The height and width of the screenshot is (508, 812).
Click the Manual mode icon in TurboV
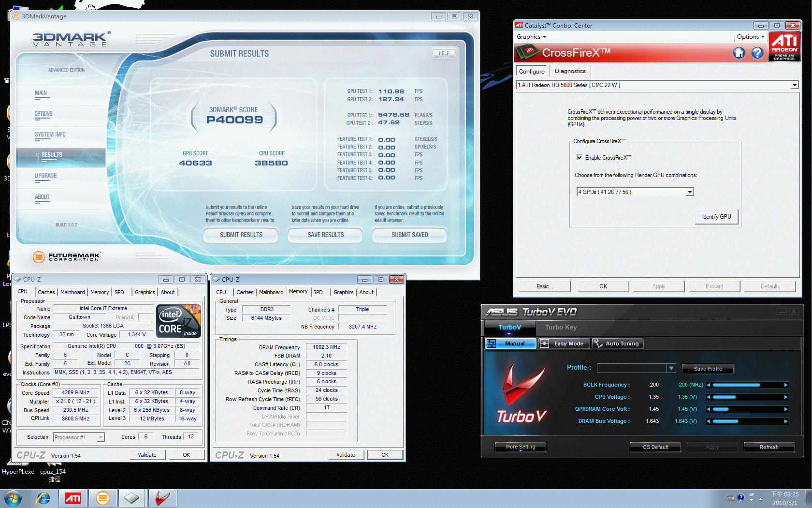pyautogui.click(x=492, y=344)
